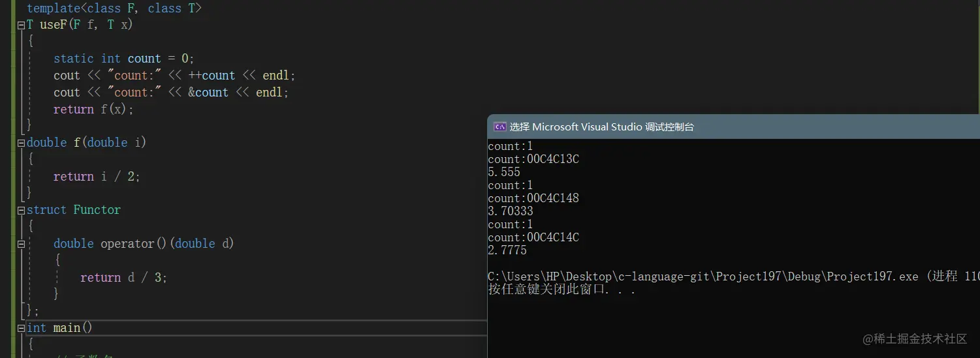Click console output '3.70333'
Image resolution: width=980 pixels, height=358 pixels.
511,211
